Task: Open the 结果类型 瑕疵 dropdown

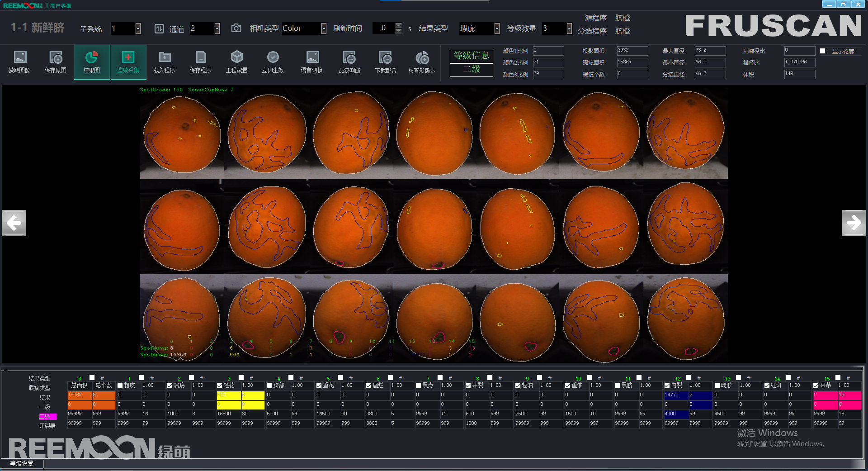Action: pos(497,29)
